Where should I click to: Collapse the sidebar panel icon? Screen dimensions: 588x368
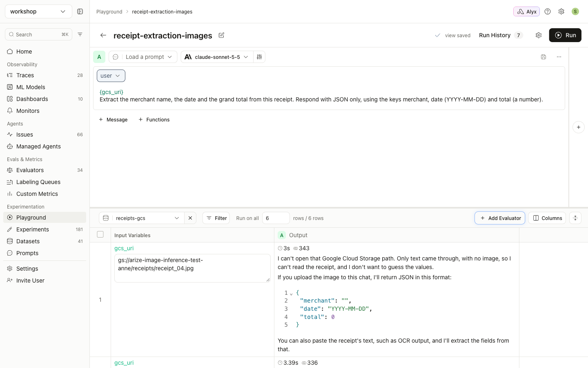click(80, 11)
